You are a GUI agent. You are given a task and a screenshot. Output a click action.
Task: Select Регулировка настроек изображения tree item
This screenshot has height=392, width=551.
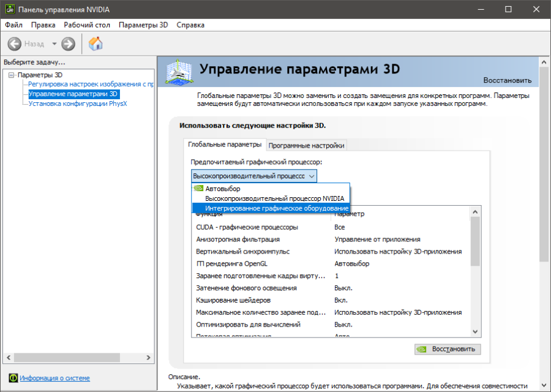pos(91,84)
